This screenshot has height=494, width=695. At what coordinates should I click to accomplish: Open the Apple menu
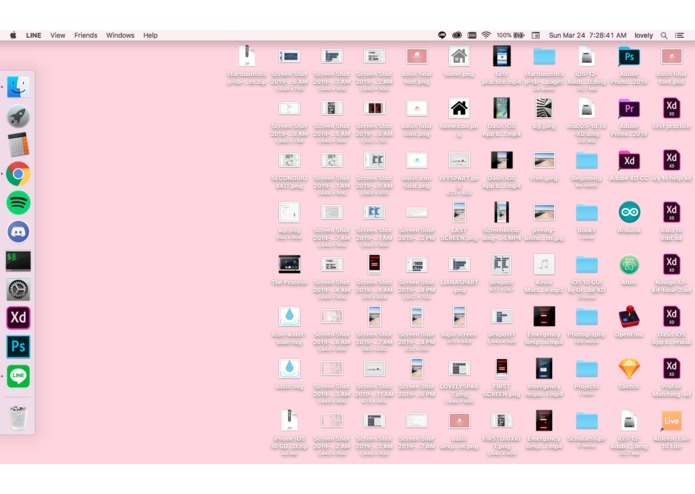pos(13,35)
